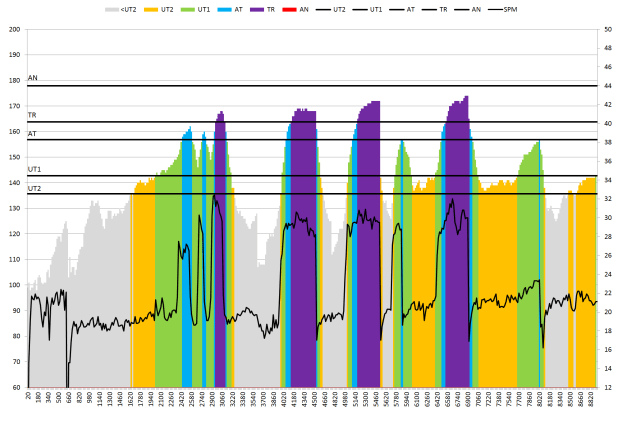The image size is (620, 427).
Task: Click the black AN line legend entry
Action: pos(464,9)
